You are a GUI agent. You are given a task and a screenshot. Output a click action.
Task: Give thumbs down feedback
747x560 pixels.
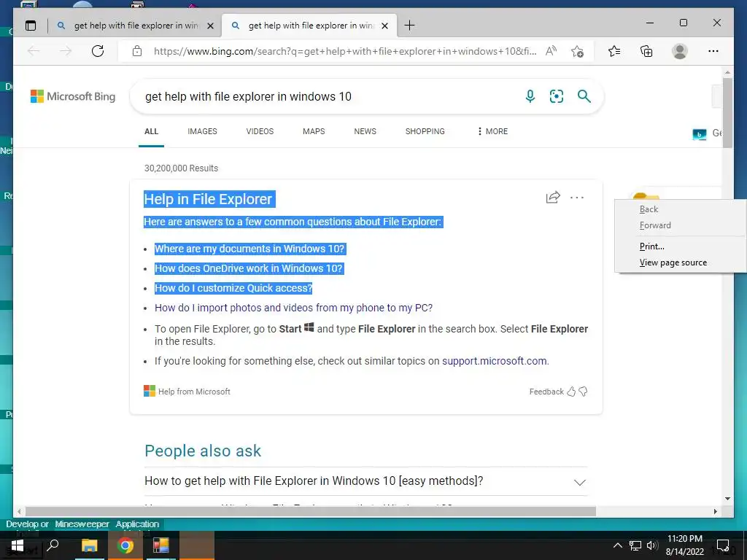[x=583, y=392]
